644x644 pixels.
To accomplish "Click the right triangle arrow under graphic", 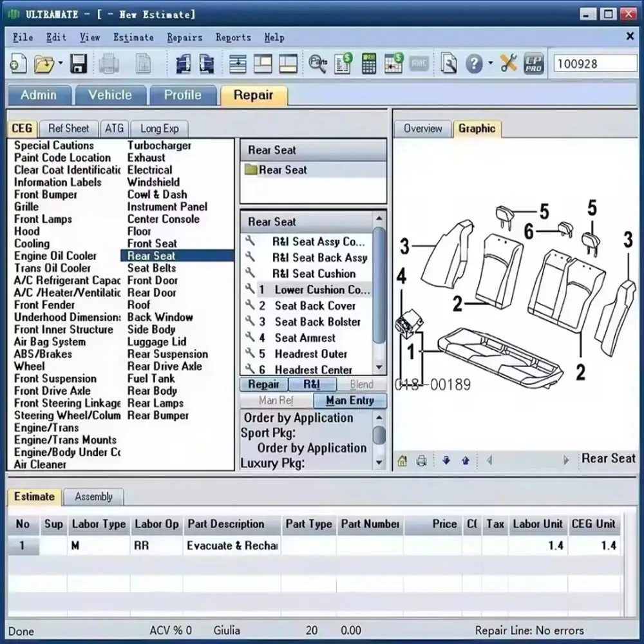I will 566,460.
